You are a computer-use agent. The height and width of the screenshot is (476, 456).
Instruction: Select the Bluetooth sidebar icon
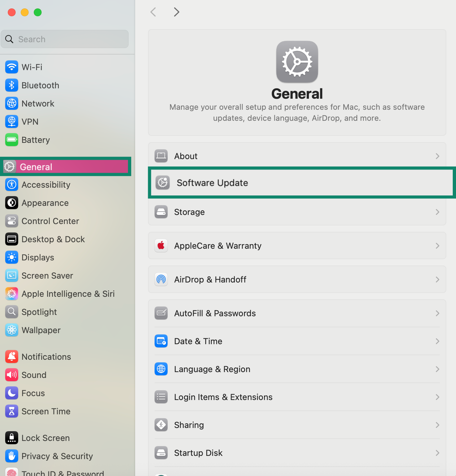(x=12, y=85)
